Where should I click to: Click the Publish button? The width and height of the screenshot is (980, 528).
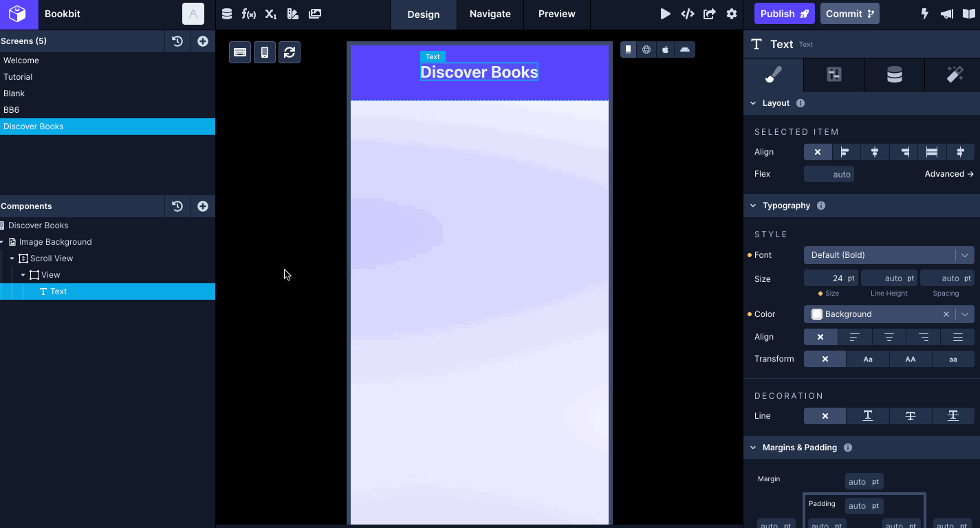pyautogui.click(x=784, y=14)
